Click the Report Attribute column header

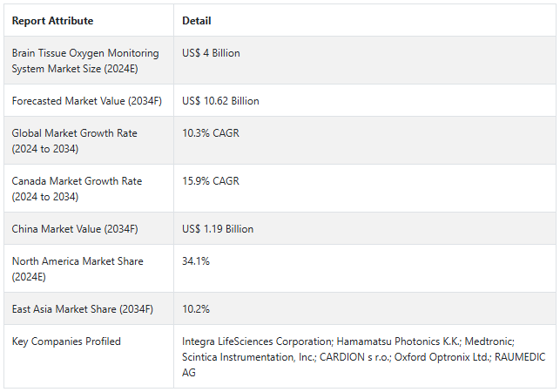point(52,21)
